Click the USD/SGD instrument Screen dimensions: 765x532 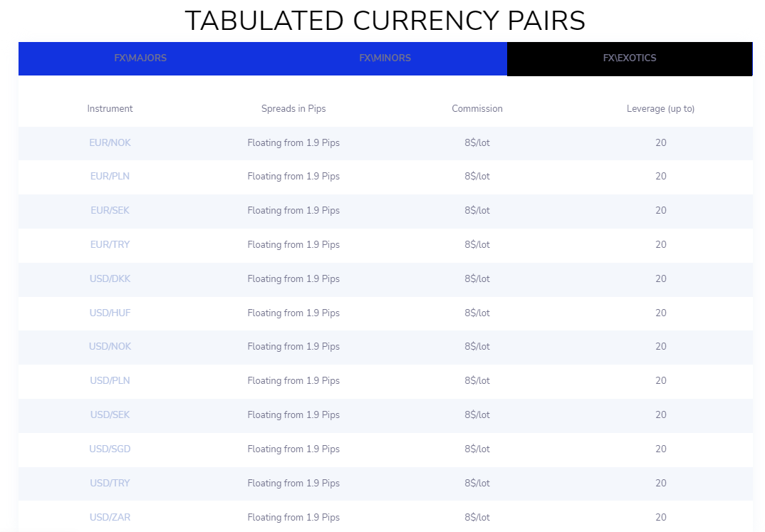click(110, 449)
